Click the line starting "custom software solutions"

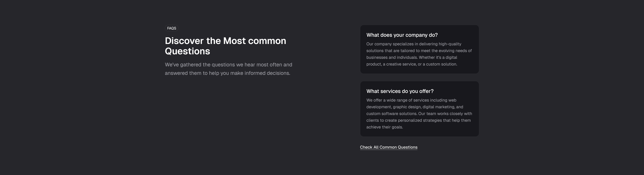419,114
